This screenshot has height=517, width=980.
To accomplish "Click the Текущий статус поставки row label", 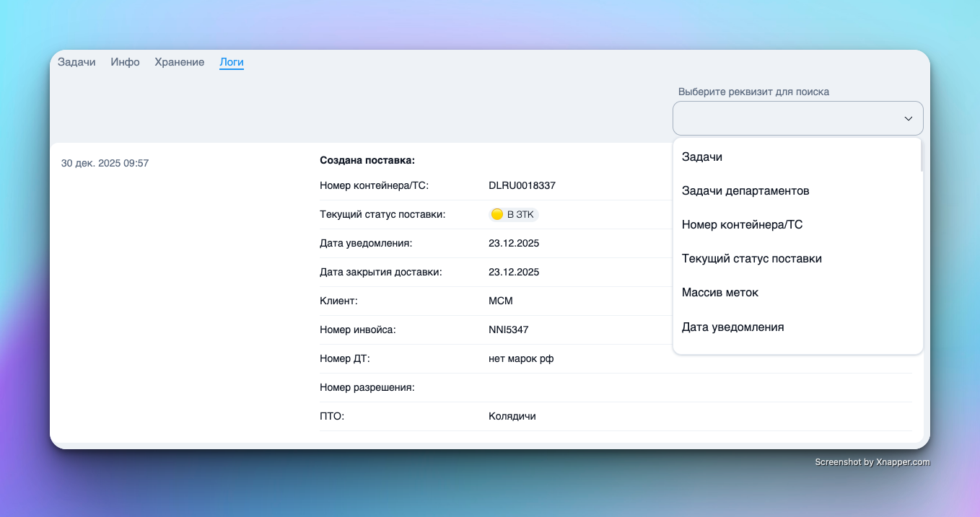I will coord(382,214).
